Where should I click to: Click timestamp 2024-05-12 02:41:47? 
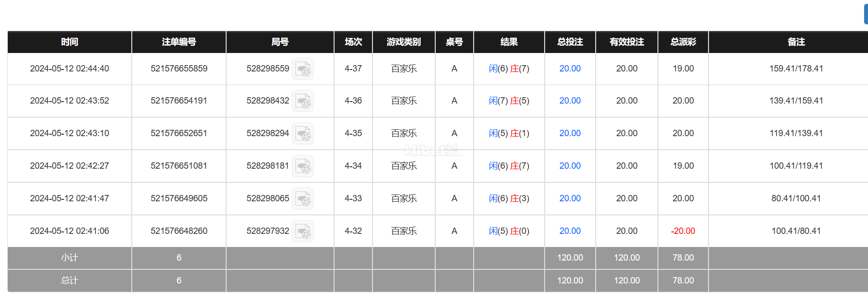click(x=70, y=198)
